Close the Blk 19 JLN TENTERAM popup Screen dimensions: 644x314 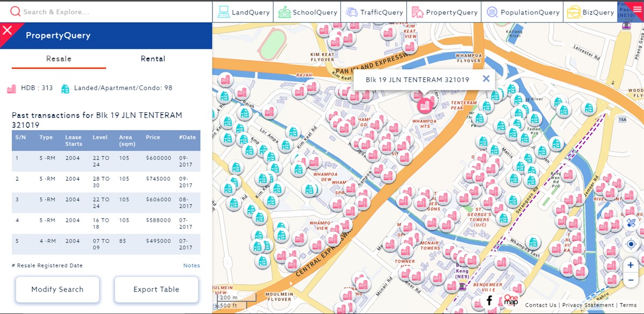[x=486, y=79]
